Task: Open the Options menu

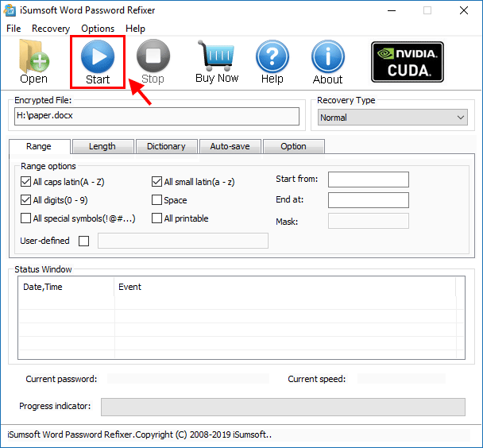Action: coord(98,29)
